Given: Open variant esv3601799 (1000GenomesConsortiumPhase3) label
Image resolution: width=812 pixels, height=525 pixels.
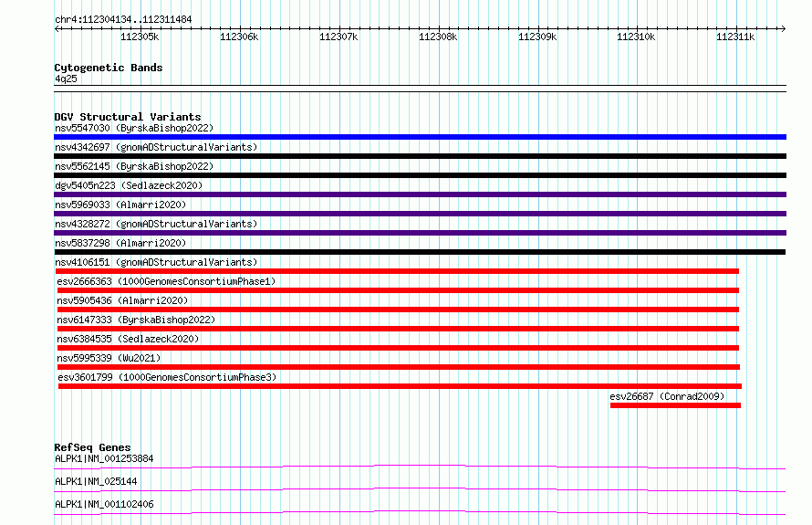Looking at the screenshot, I should (x=167, y=377).
